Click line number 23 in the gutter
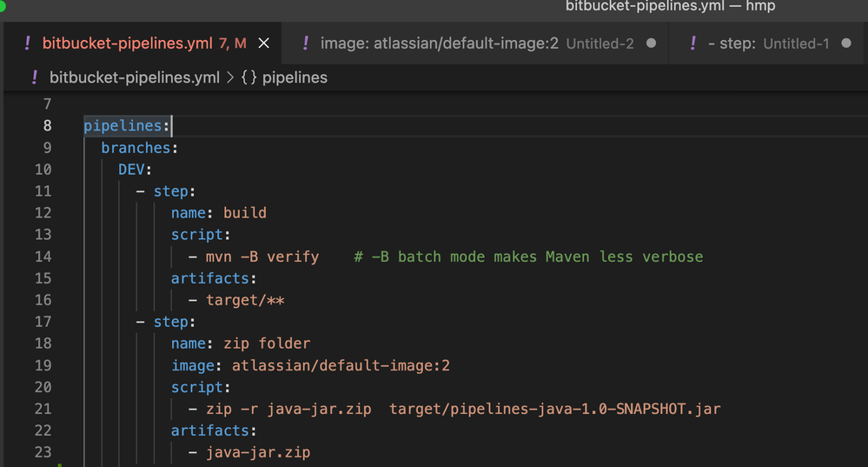This screenshot has width=868, height=467. (43, 452)
